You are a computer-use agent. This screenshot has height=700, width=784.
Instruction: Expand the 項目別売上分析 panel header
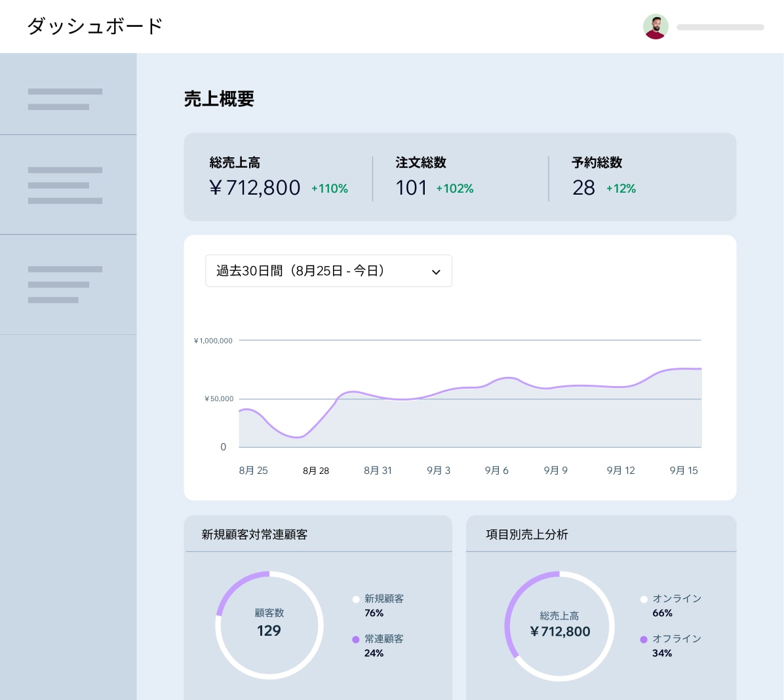point(601,534)
